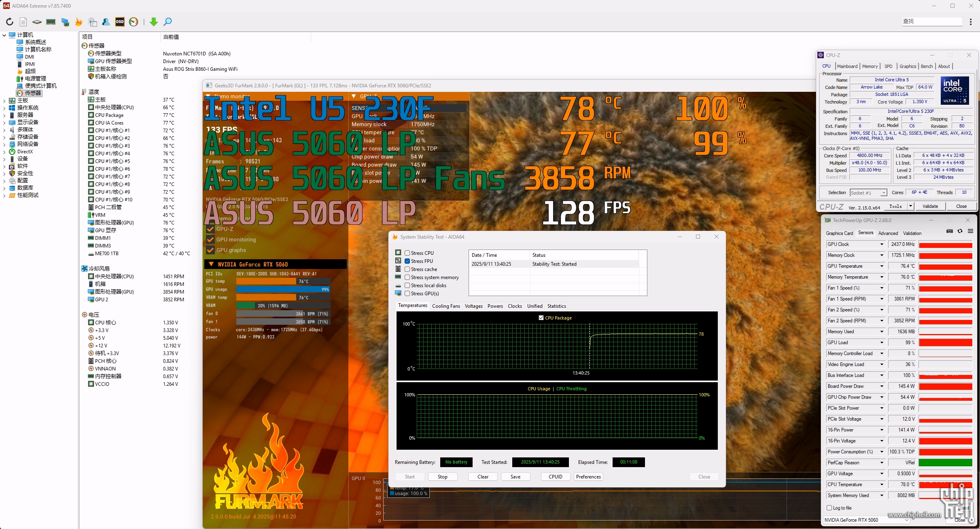This screenshot has height=529, width=980.
Task: Click Save in System Stability Test
Action: coord(515,477)
